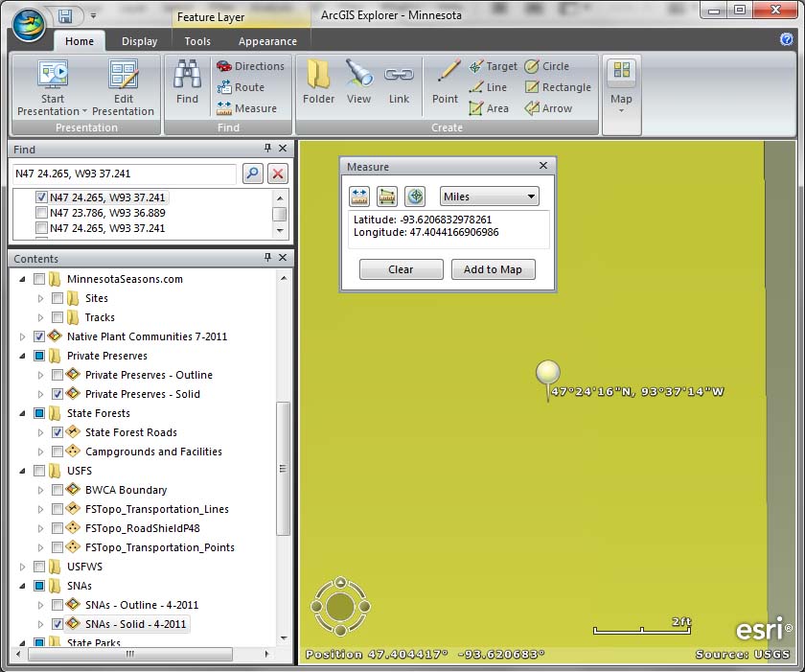This screenshot has height=672, width=805.
Task: Create a Point note with pushpin
Action: tap(445, 75)
